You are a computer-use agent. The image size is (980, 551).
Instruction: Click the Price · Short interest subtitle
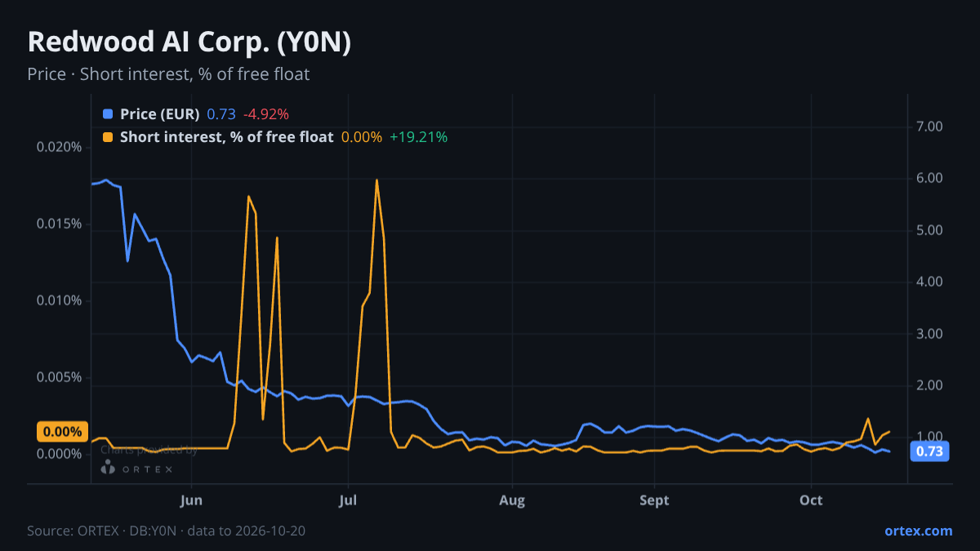(168, 74)
